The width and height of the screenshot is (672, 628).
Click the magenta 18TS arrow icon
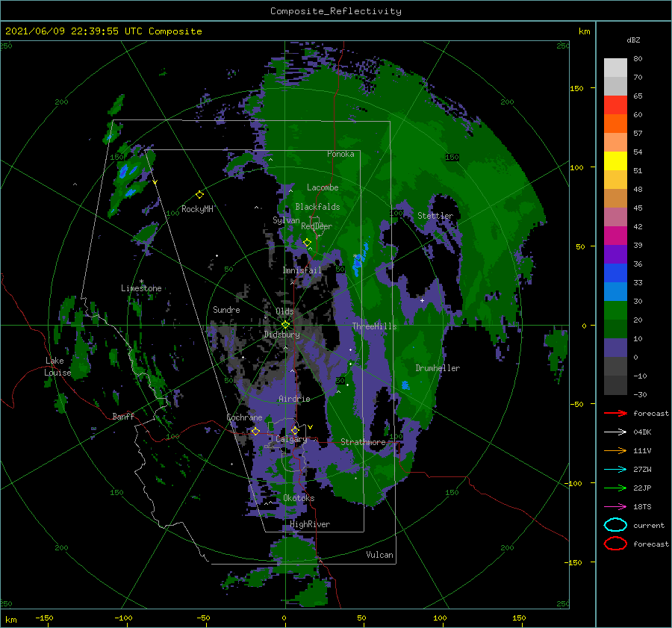[615, 507]
